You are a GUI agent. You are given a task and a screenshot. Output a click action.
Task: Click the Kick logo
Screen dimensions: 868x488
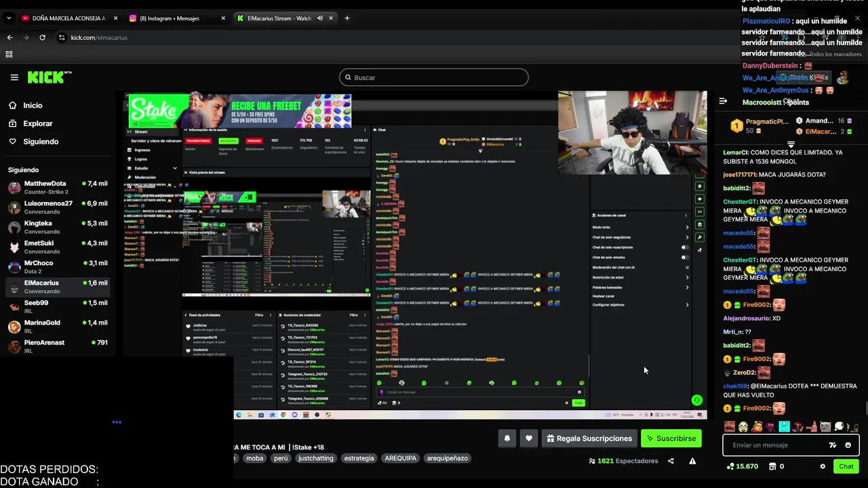49,77
